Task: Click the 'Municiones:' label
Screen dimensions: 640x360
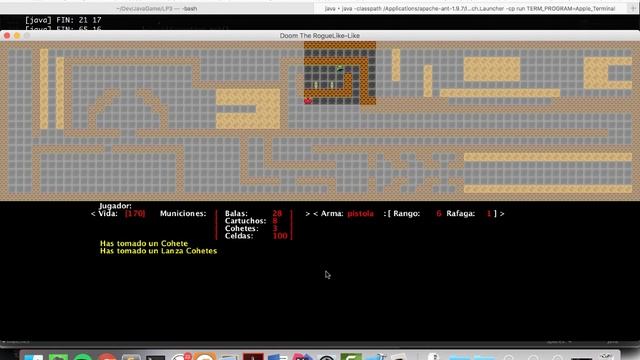Action: coord(183,213)
